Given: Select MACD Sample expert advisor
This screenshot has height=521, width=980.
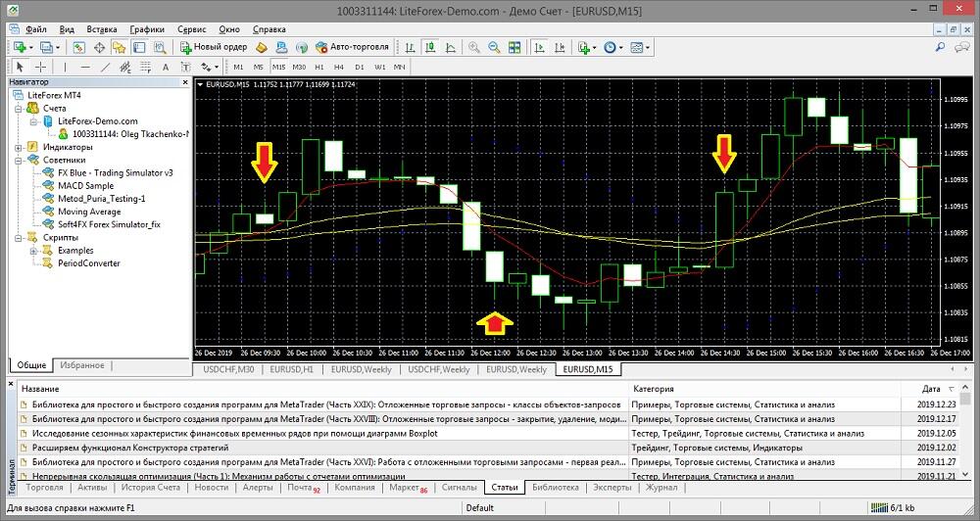Looking at the screenshot, I should coord(85,185).
